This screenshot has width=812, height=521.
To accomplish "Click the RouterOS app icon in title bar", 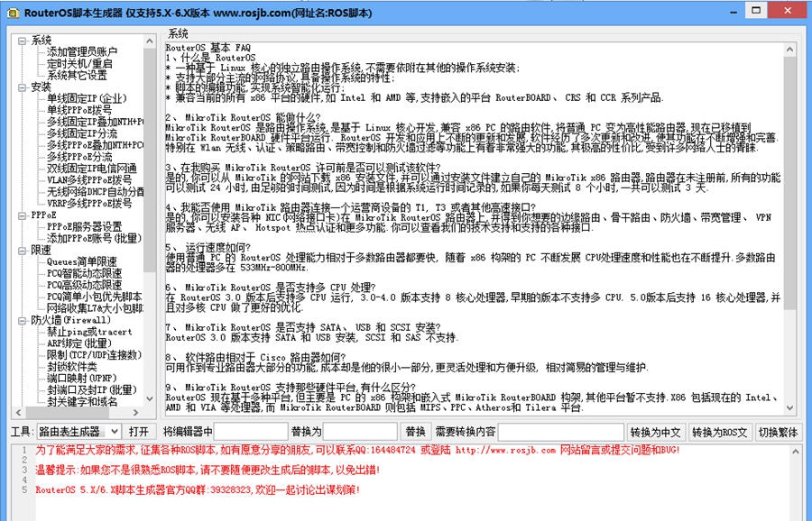I will point(13,13).
